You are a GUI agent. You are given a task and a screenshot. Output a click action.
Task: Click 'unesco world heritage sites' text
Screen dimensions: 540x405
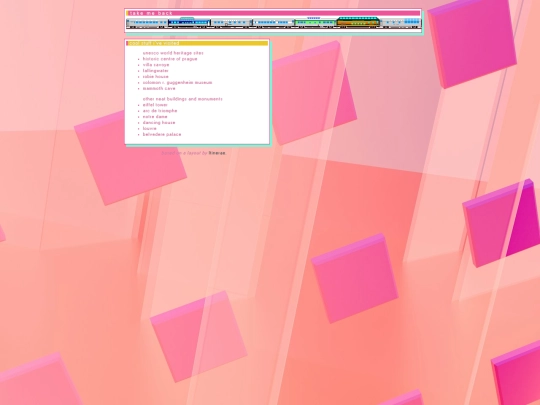(173, 53)
